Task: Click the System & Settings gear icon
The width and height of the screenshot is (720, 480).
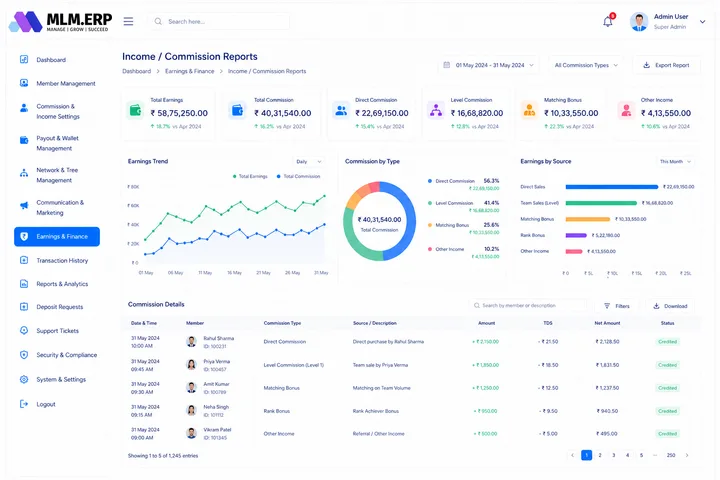Action: tap(24, 379)
